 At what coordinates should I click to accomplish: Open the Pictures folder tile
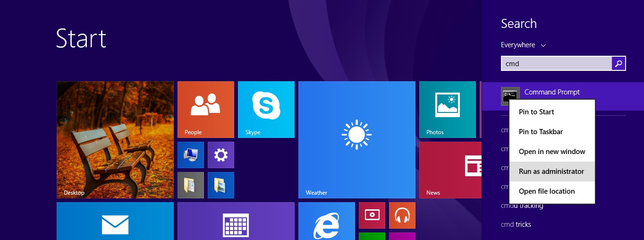(x=221, y=185)
